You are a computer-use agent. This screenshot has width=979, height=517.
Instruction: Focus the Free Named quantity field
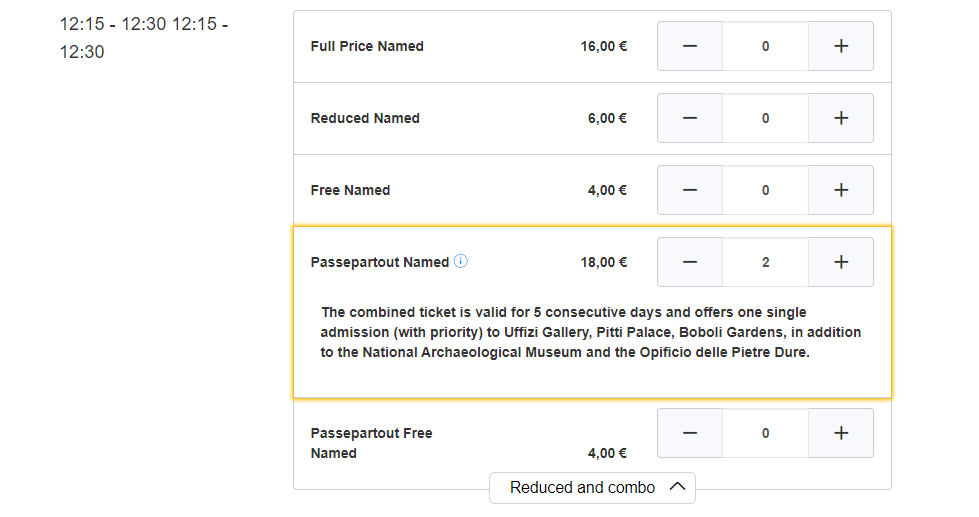tap(765, 190)
